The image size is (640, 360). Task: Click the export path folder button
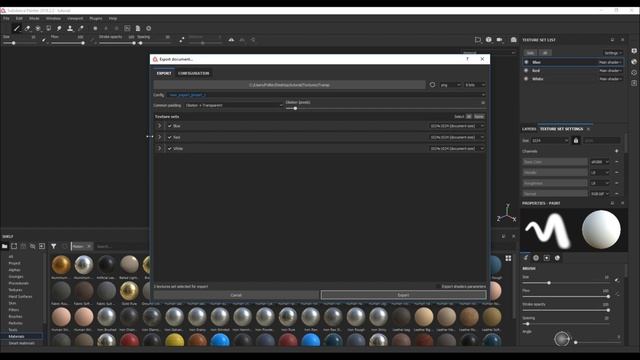coord(289,85)
